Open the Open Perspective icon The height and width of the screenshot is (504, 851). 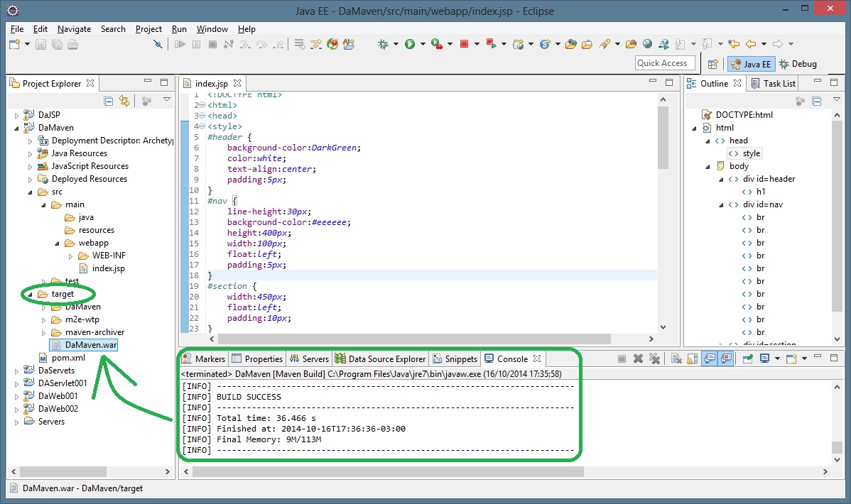(713, 64)
